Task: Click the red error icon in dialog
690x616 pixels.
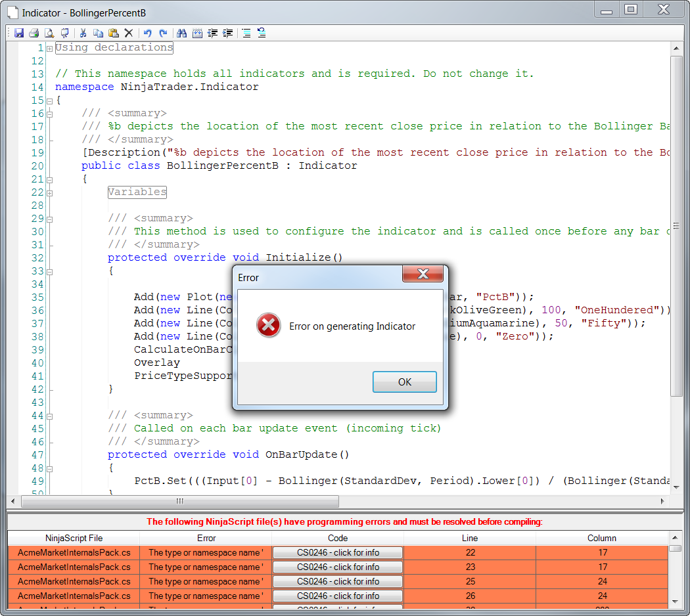Action: click(x=268, y=325)
